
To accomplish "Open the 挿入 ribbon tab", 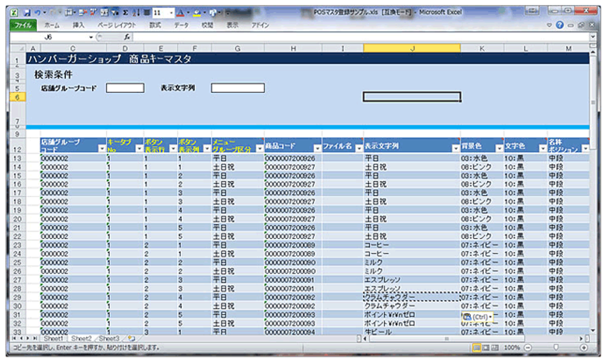I will (79, 25).
